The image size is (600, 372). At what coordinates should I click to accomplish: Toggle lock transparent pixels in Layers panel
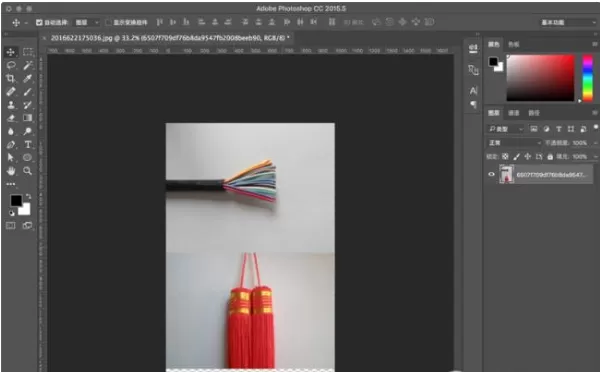505,157
